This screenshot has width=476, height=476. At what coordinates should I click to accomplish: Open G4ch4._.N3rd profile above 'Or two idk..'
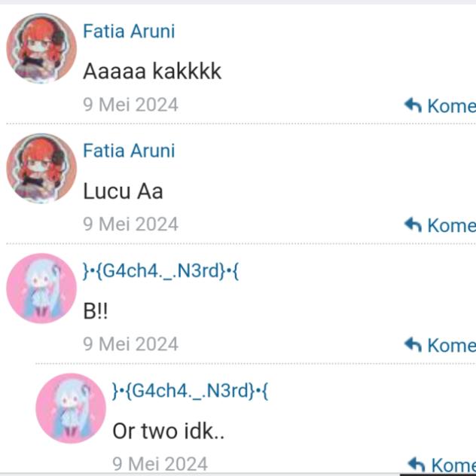(x=191, y=391)
